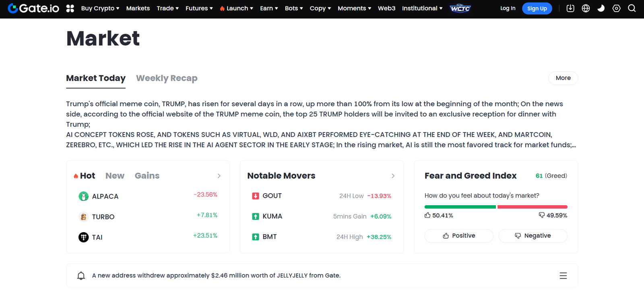
Task: Click TAI's +23.51% change value
Action: point(205,236)
